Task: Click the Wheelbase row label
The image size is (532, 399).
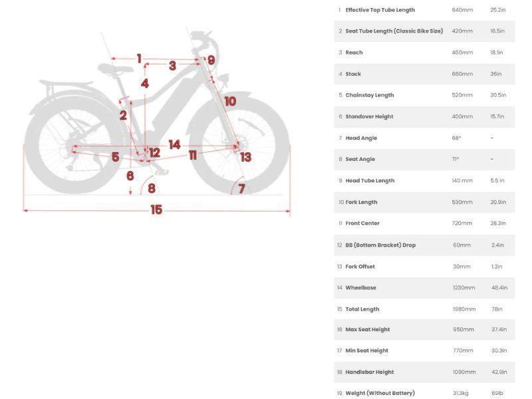Action: [360, 288]
